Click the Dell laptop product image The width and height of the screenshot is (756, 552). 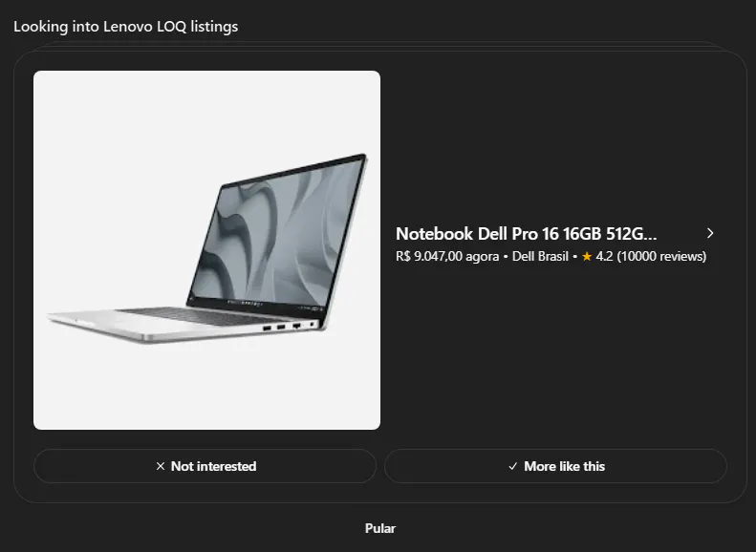click(x=206, y=250)
